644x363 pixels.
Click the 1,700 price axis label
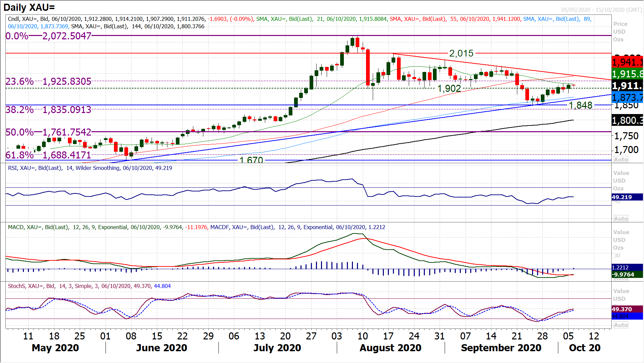pyautogui.click(x=626, y=150)
